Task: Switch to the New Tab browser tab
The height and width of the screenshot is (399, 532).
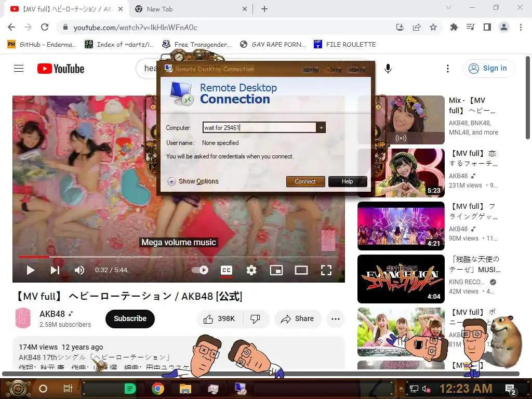Action: [191, 9]
